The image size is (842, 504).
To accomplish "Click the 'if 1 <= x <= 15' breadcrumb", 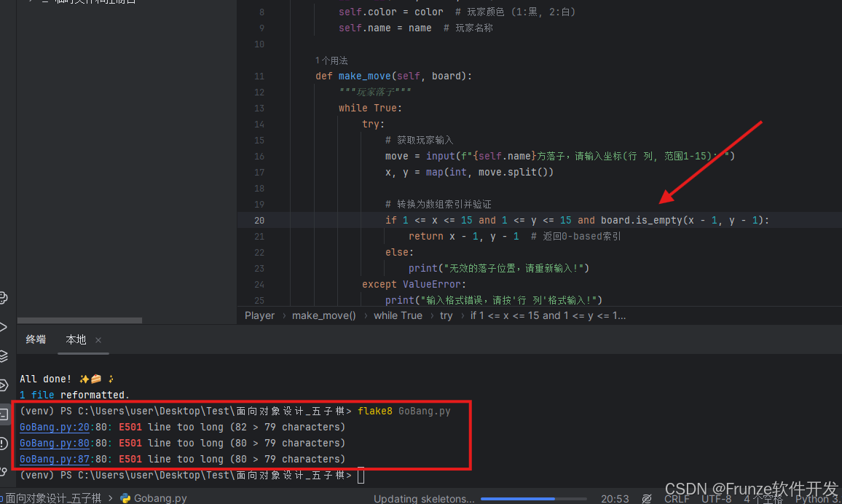I will [548, 315].
